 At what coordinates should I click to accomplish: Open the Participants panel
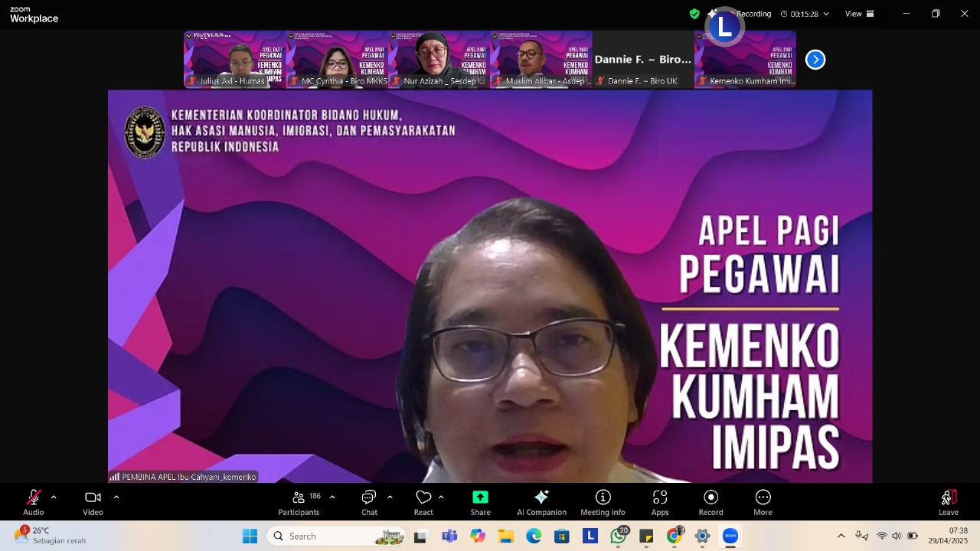[299, 501]
